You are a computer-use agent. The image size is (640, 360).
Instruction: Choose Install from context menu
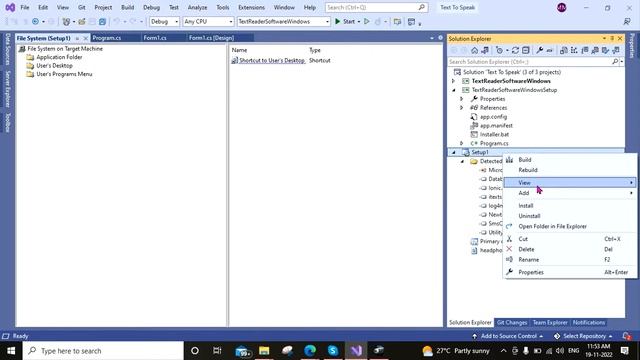point(570,206)
